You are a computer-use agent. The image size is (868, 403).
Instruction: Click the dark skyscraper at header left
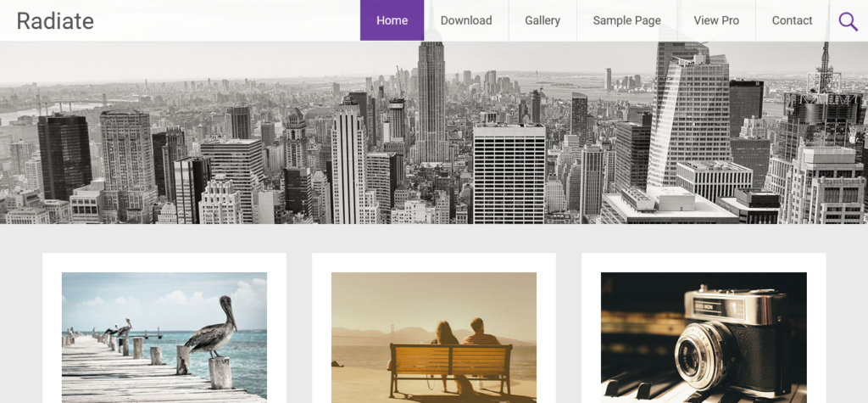64,157
